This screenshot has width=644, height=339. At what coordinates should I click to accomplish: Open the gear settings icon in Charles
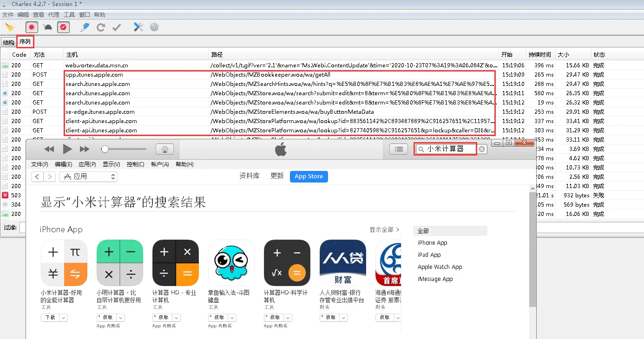154,27
